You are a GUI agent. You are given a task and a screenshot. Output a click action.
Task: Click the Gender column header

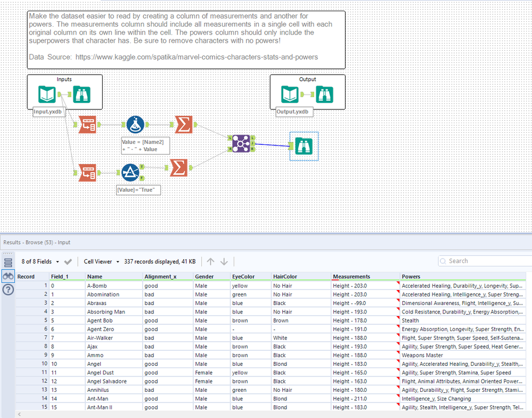(x=212, y=276)
